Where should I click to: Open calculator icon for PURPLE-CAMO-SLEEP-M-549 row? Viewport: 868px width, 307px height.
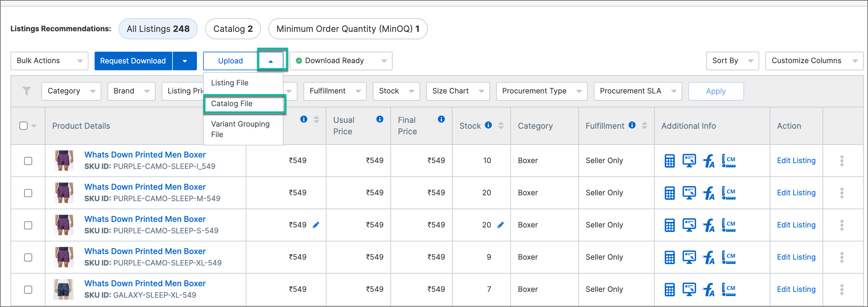(x=670, y=193)
